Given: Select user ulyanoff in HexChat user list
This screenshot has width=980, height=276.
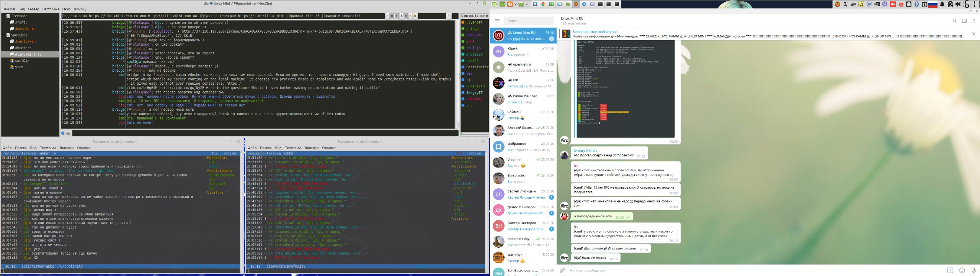Looking at the screenshot, I should coord(474,22).
